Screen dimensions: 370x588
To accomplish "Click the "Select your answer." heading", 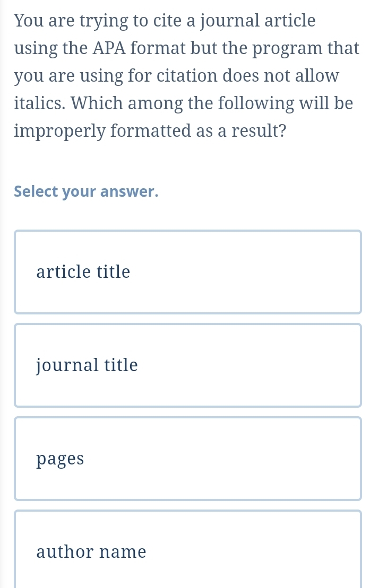I will [x=86, y=191].
